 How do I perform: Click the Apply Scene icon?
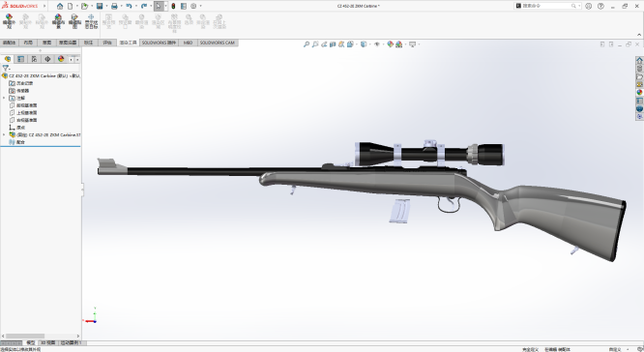coord(398,44)
